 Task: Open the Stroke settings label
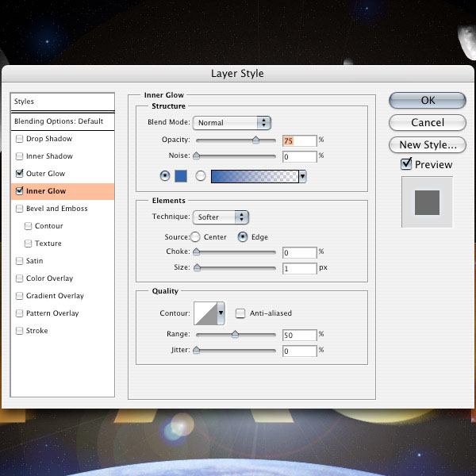pos(36,331)
